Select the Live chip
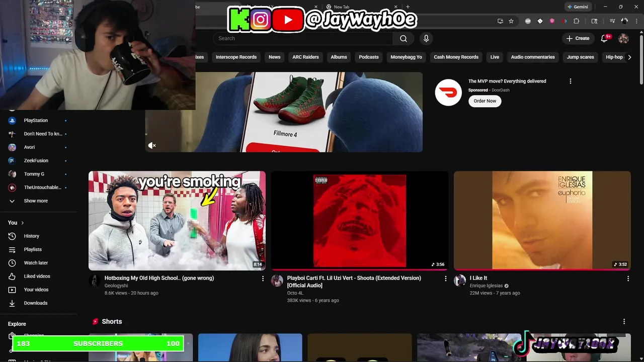Viewport: 644px width, 362px height. (x=495, y=57)
